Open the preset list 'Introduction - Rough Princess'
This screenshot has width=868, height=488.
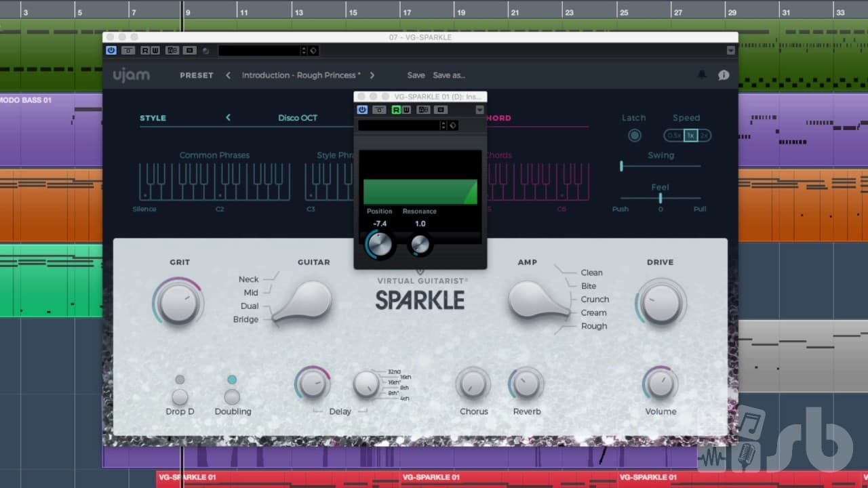click(301, 75)
